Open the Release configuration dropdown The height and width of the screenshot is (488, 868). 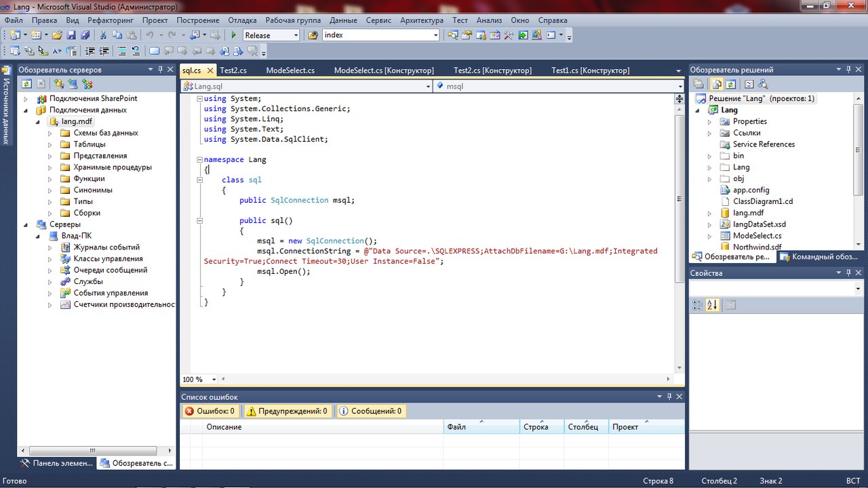[x=295, y=35]
